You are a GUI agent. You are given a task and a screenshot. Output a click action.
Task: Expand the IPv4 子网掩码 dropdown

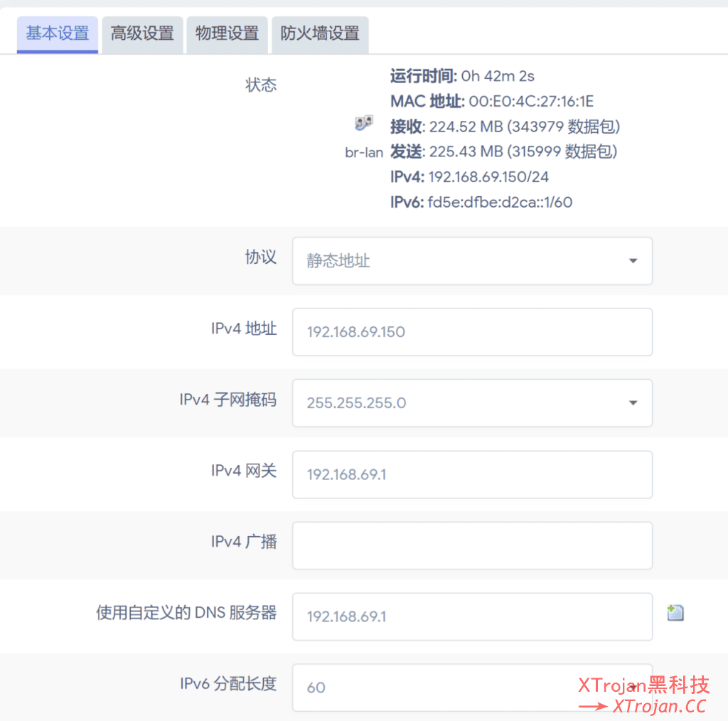(x=472, y=403)
